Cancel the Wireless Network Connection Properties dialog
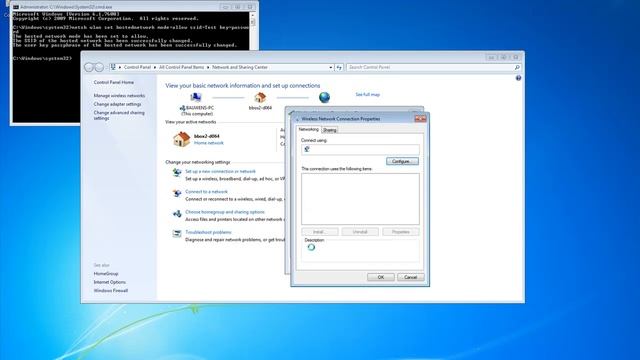This screenshot has width=640, height=360. [x=411, y=277]
